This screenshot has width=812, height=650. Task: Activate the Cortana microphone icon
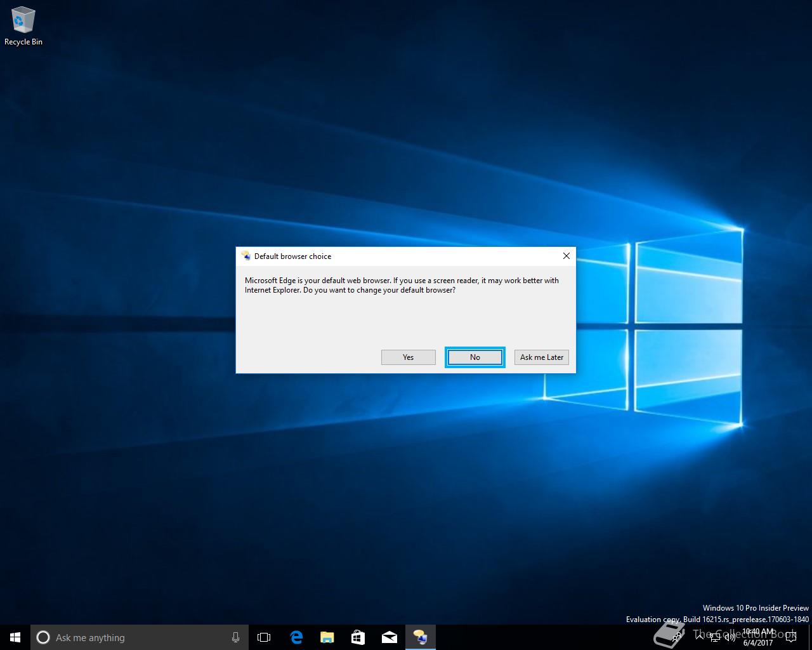click(x=235, y=637)
